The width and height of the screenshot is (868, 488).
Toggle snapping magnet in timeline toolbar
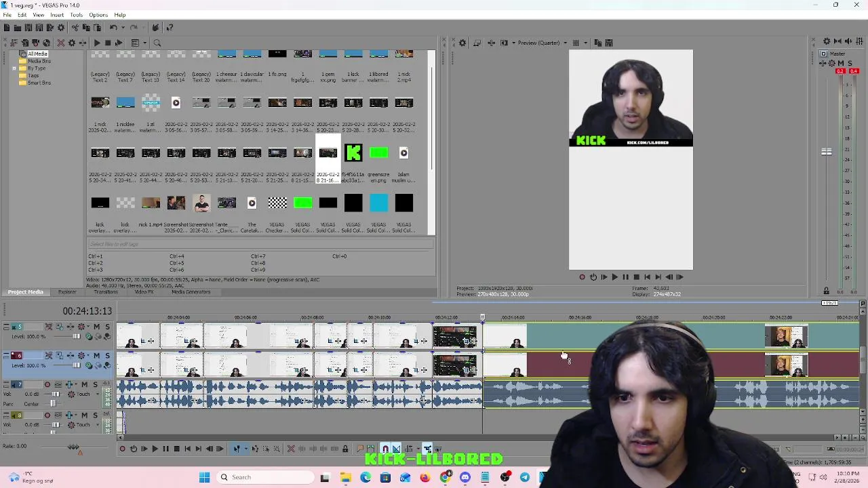pos(385,448)
